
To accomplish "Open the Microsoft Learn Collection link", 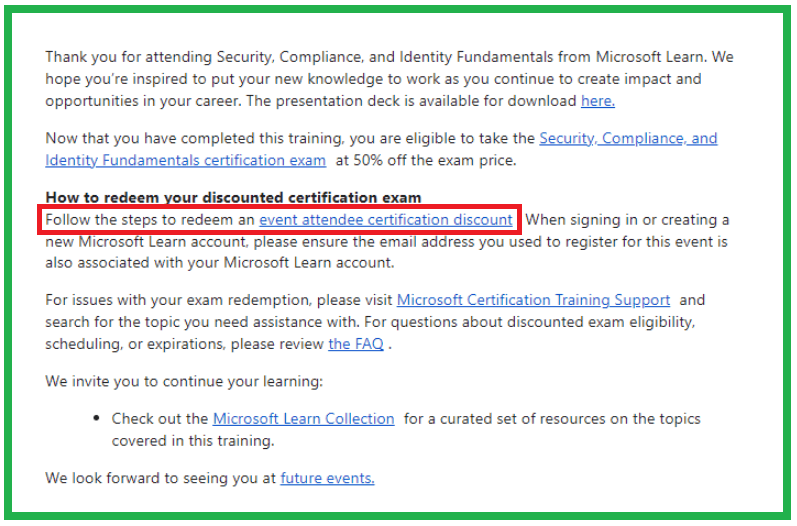I will click(303, 419).
